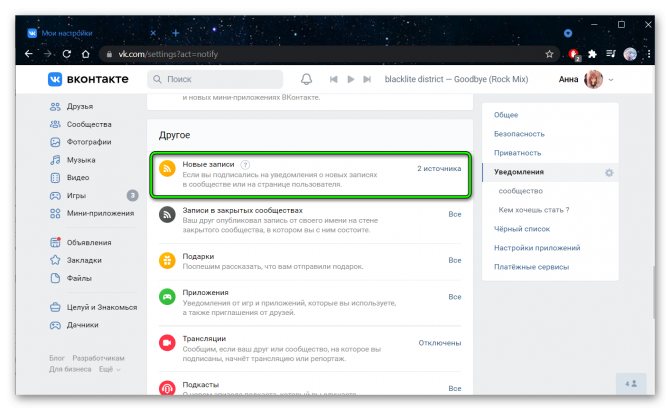Open browser extensions puzzle icon
670x410 pixels.
(592, 54)
